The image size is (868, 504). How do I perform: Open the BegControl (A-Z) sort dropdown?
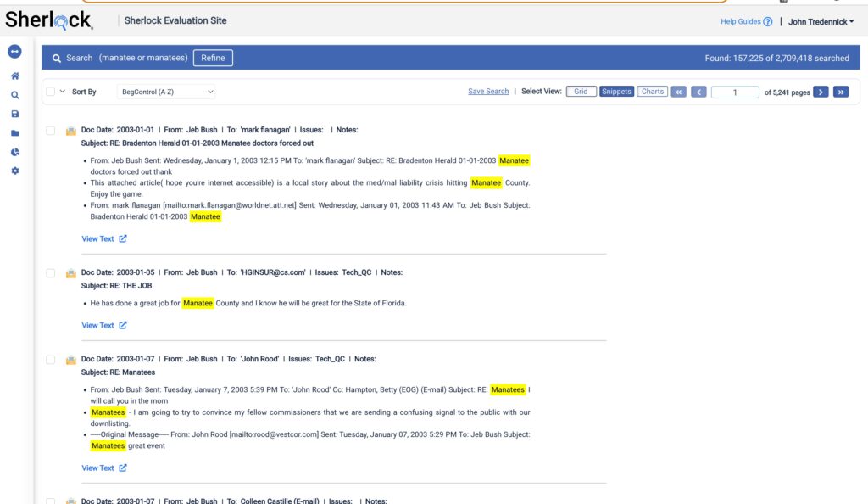(x=167, y=92)
